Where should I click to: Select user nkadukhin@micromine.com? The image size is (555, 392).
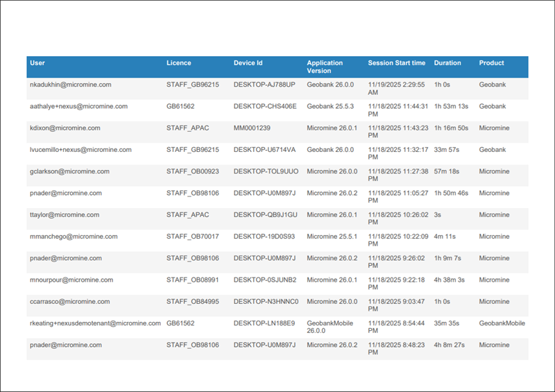coord(71,85)
